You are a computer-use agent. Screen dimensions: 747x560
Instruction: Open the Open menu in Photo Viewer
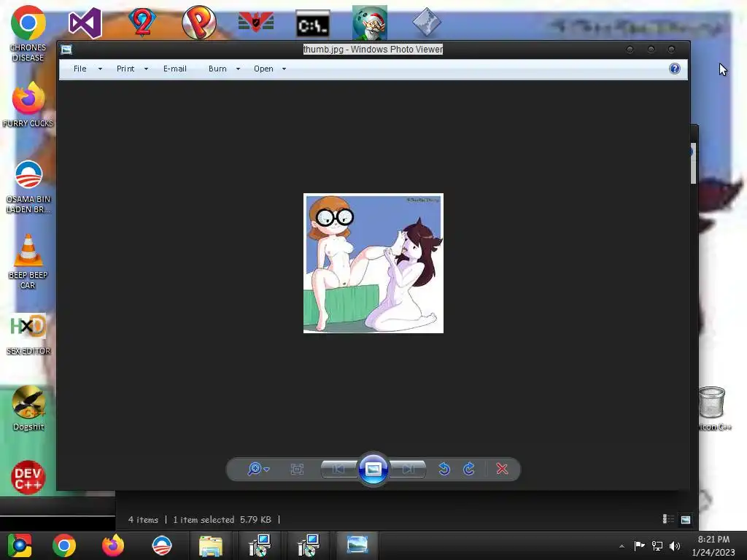pos(263,69)
